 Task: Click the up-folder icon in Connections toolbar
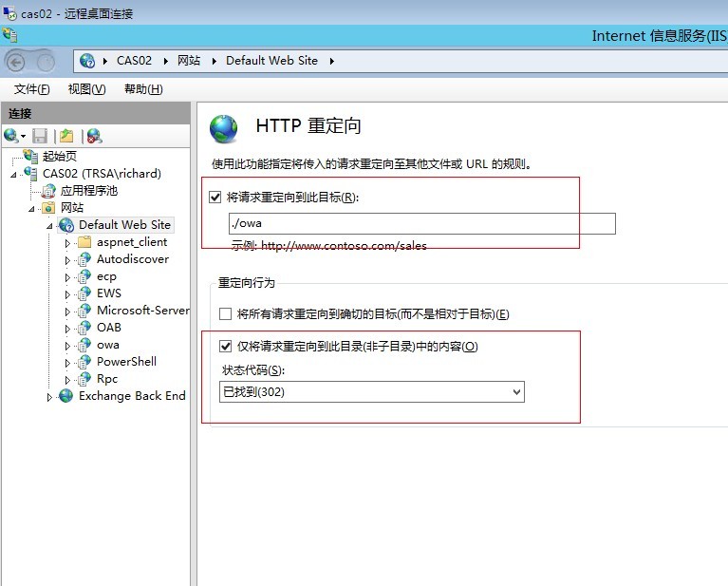point(66,136)
